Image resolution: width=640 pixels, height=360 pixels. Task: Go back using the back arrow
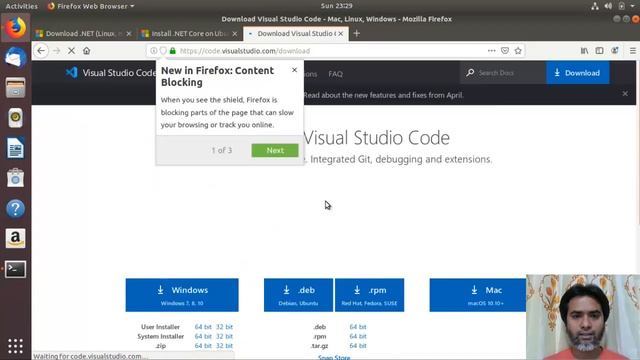click(x=41, y=51)
